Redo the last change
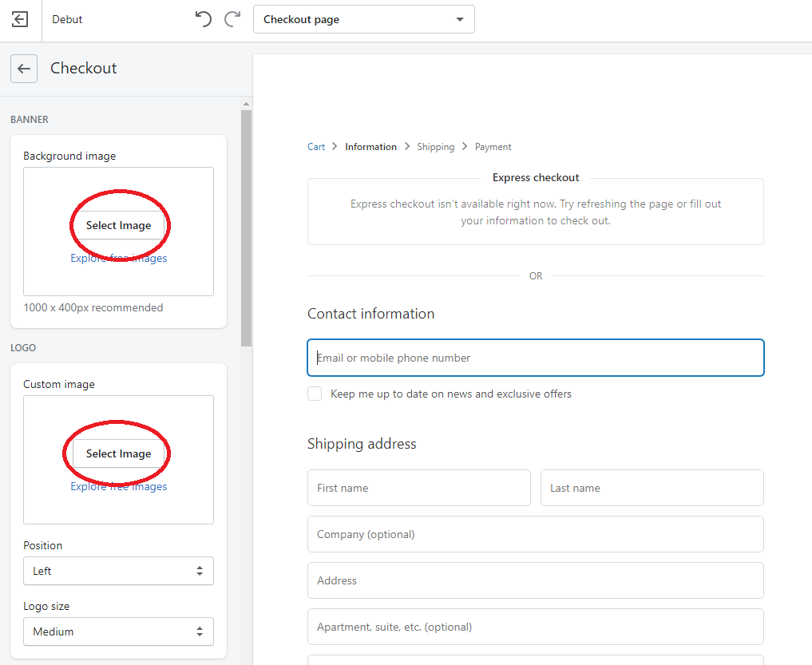Viewport: 812px width, 665px height. (x=232, y=19)
